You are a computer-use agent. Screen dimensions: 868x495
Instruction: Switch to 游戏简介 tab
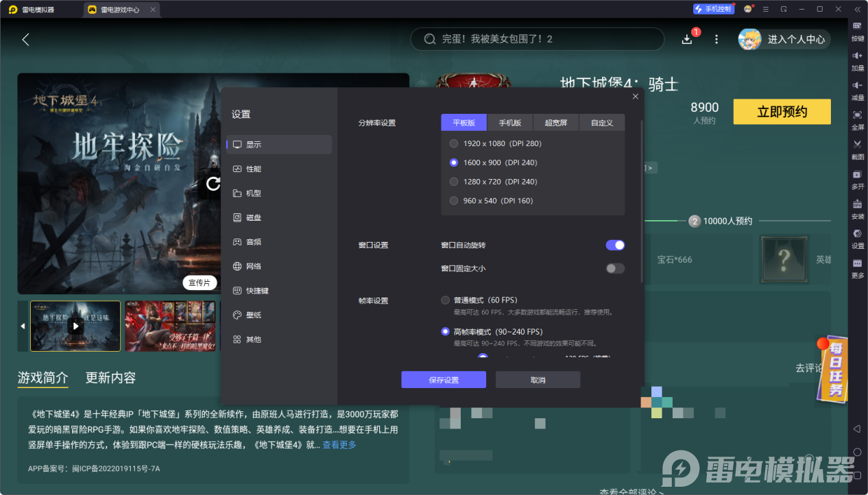(x=43, y=378)
